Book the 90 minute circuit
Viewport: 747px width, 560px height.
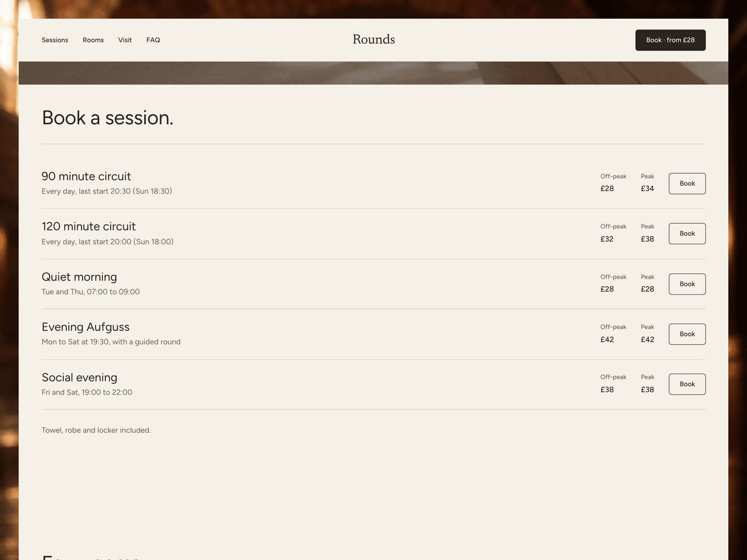pyautogui.click(x=687, y=183)
